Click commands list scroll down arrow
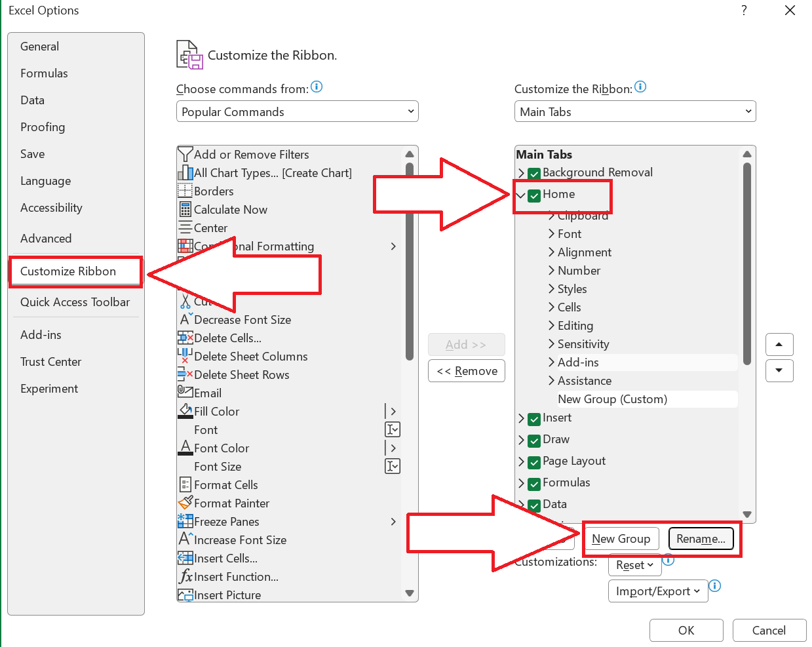812x647 pixels. 410,593
